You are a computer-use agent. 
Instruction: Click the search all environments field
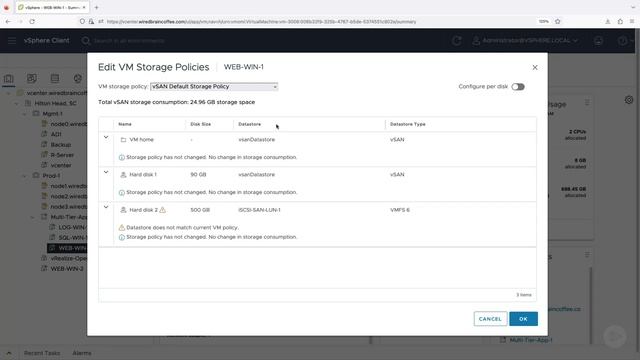coord(129,41)
